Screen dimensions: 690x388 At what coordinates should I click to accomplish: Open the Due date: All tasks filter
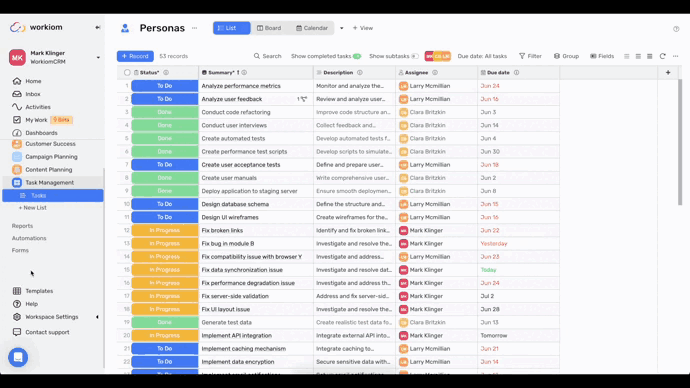coord(482,56)
